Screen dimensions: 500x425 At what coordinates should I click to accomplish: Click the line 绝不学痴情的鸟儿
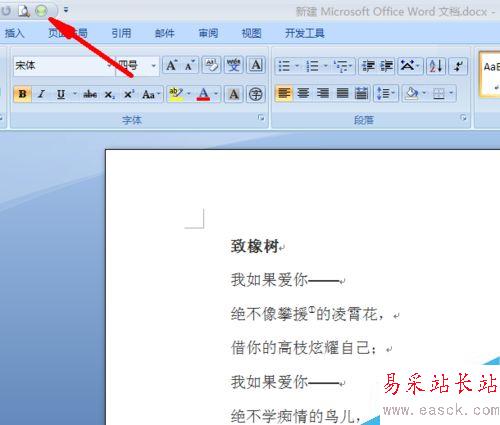[296, 416]
